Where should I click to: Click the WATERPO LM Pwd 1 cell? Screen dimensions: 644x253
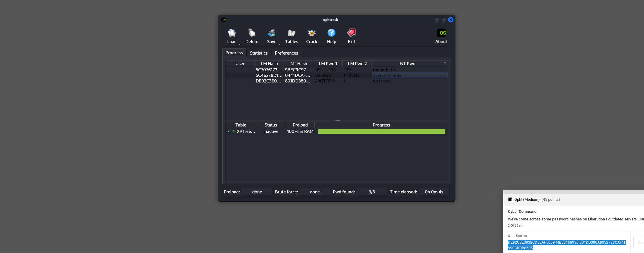click(328, 81)
